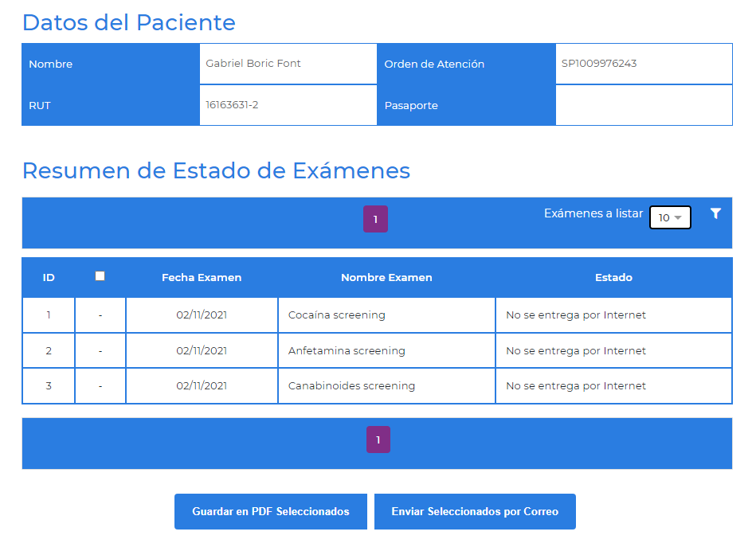
Task: Click the status of Anfetamina screening row
Action: (576, 350)
